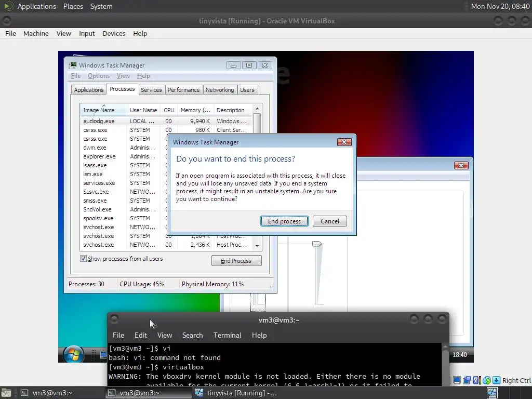Select the SndVol.exe process row
This screenshot has height=399, width=532.
(123, 209)
